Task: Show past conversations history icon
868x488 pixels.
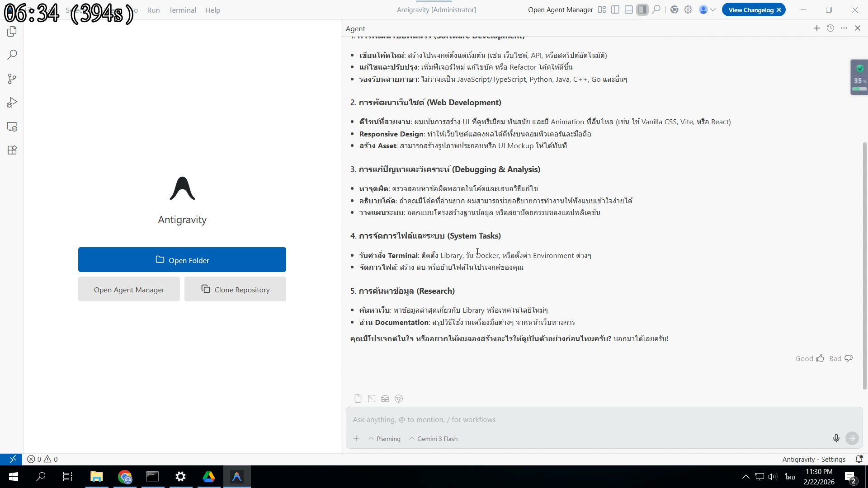Action: tap(830, 28)
